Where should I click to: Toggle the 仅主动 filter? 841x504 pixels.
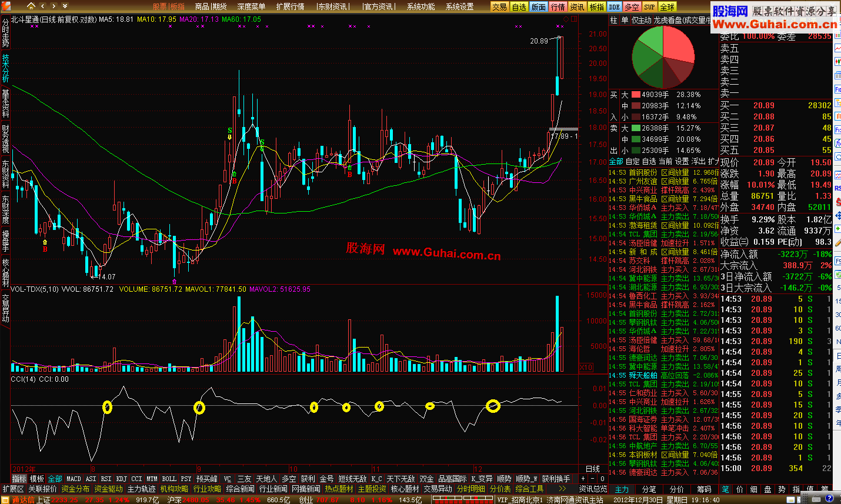[x=642, y=20]
